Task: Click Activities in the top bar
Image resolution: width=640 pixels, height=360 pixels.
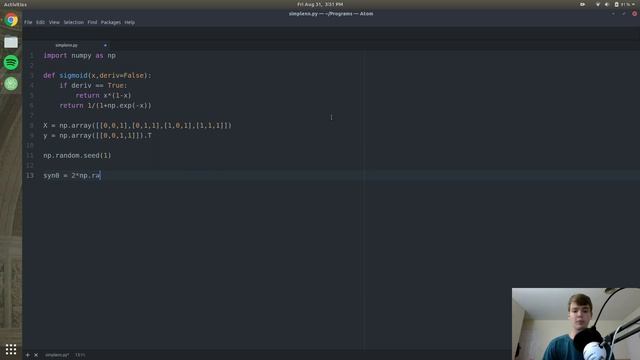Action: [15, 4]
